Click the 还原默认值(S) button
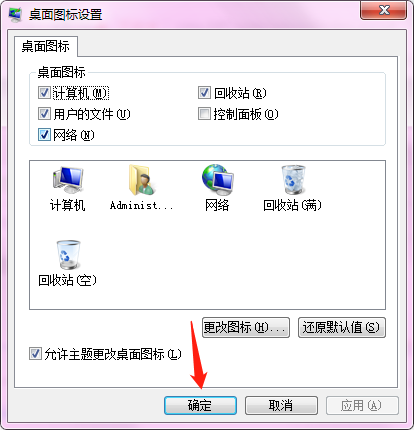This screenshot has height=430, width=414. tap(342, 327)
